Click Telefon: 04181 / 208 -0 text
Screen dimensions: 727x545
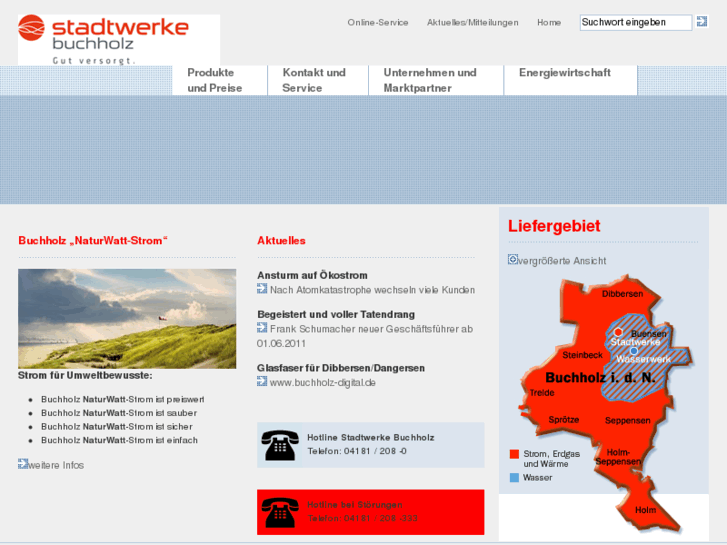point(357,451)
